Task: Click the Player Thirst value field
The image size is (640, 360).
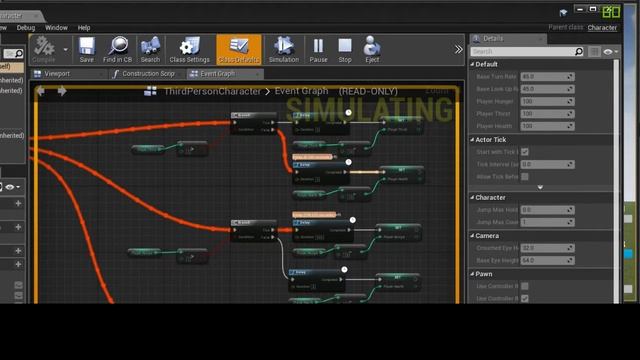Action: click(547, 113)
